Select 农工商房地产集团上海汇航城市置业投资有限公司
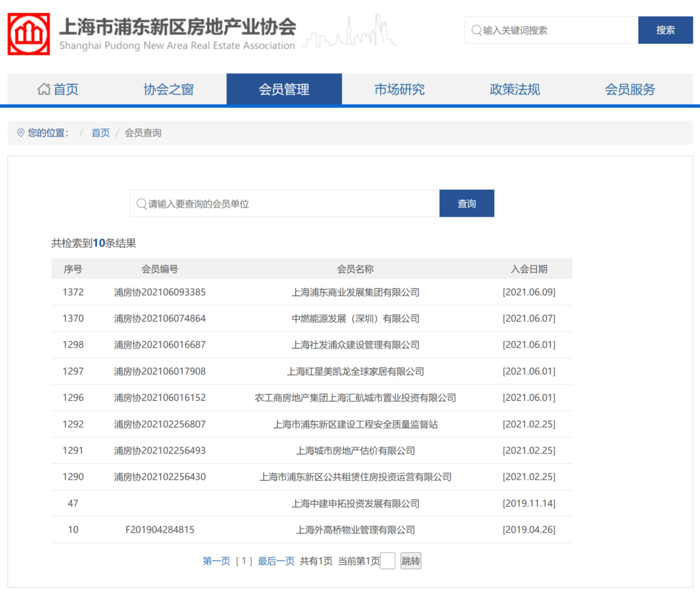 (x=355, y=398)
